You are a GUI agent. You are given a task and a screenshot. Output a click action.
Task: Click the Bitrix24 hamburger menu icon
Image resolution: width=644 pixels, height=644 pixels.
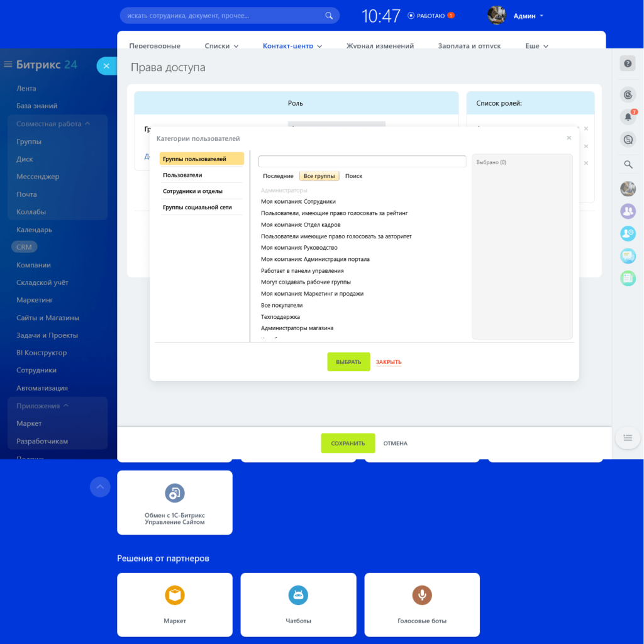click(x=8, y=64)
